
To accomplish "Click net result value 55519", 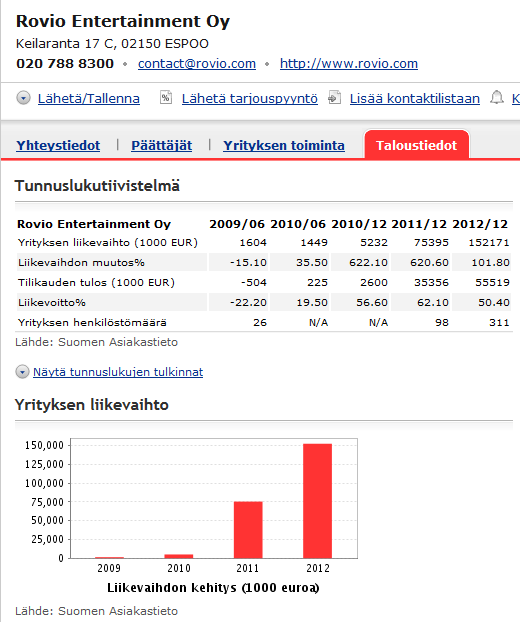I will (492, 282).
